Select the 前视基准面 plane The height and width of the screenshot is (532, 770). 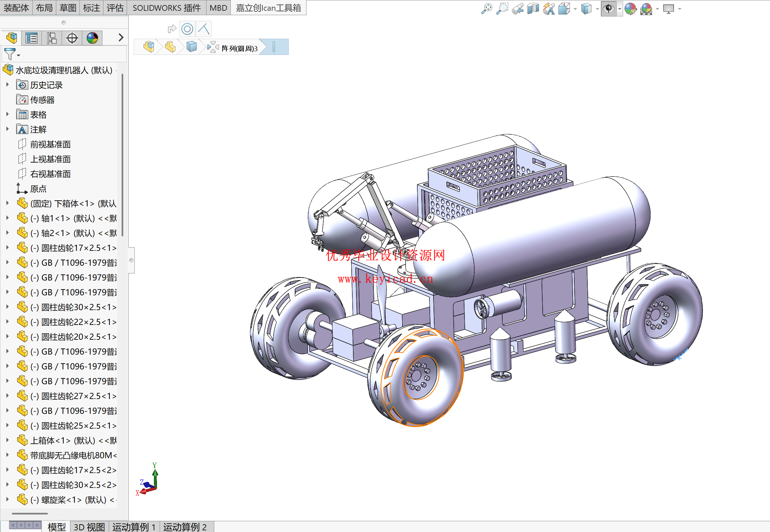coord(50,144)
